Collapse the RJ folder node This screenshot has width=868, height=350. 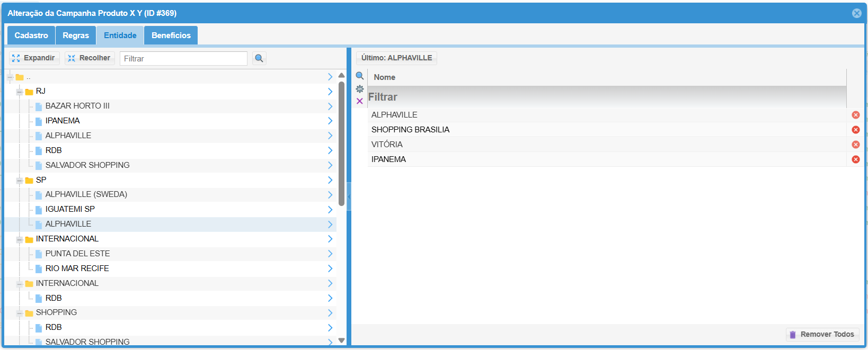(20, 92)
